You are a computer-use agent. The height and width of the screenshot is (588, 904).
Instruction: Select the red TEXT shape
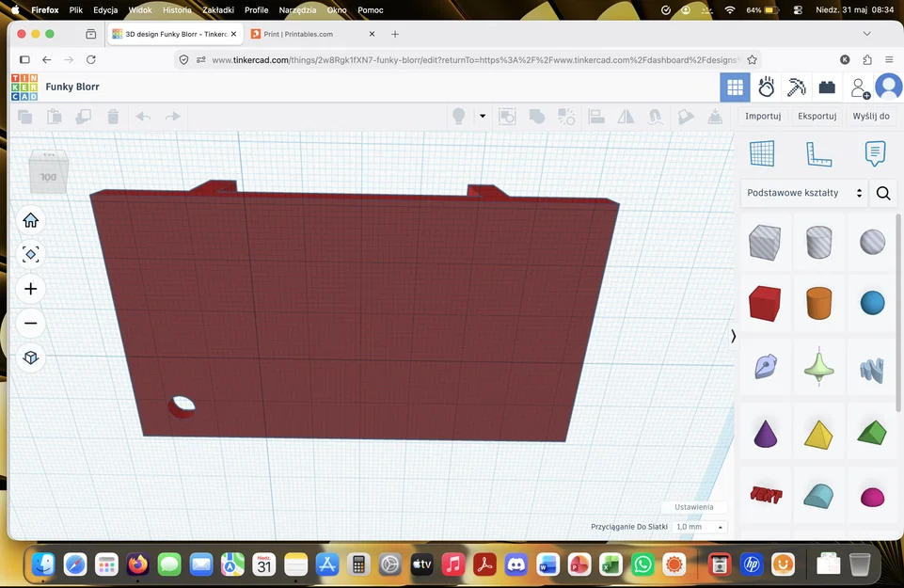pos(766,495)
